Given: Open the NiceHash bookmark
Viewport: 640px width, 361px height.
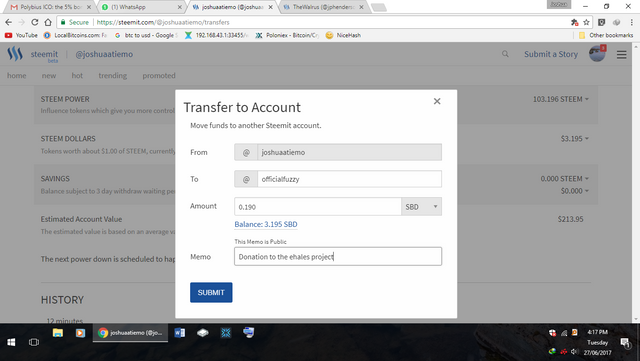Looking at the screenshot, I should (343, 35).
